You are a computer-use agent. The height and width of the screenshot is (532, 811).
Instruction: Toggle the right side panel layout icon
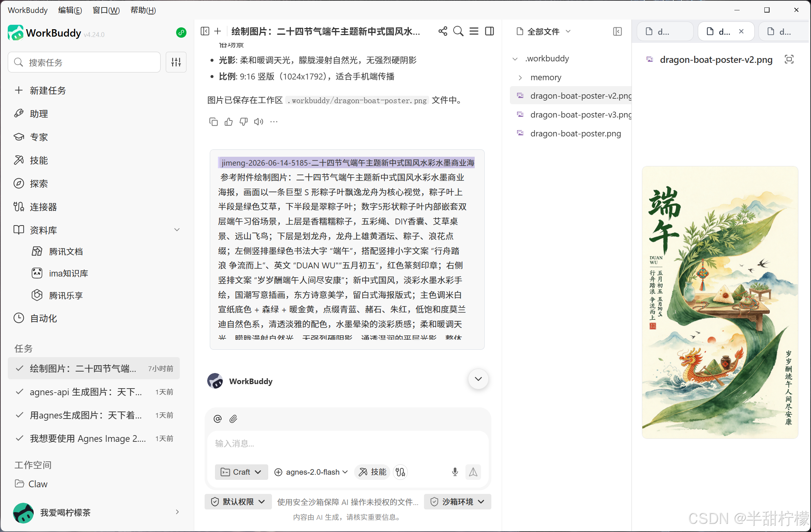click(489, 31)
